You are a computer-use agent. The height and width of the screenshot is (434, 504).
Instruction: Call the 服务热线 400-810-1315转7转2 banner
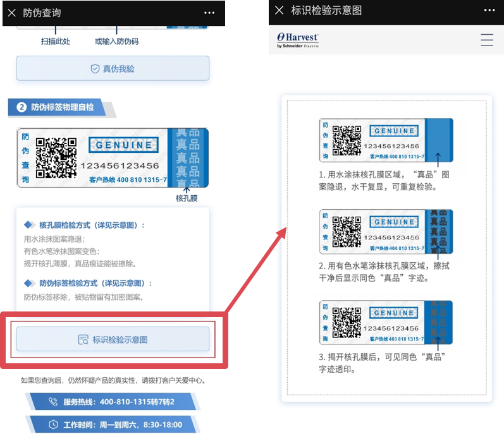pyautogui.click(x=113, y=402)
